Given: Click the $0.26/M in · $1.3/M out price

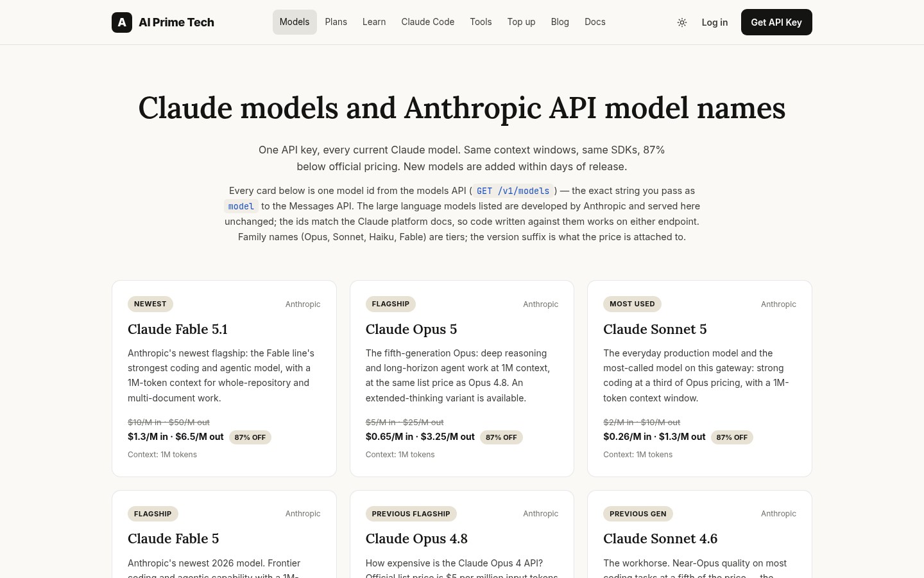Looking at the screenshot, I should click(654, 437).
